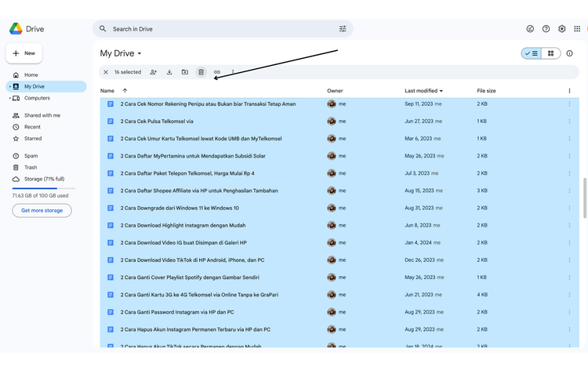Click the Get more storage button
This screenshot has height=392, width=588.
point(42,210)
